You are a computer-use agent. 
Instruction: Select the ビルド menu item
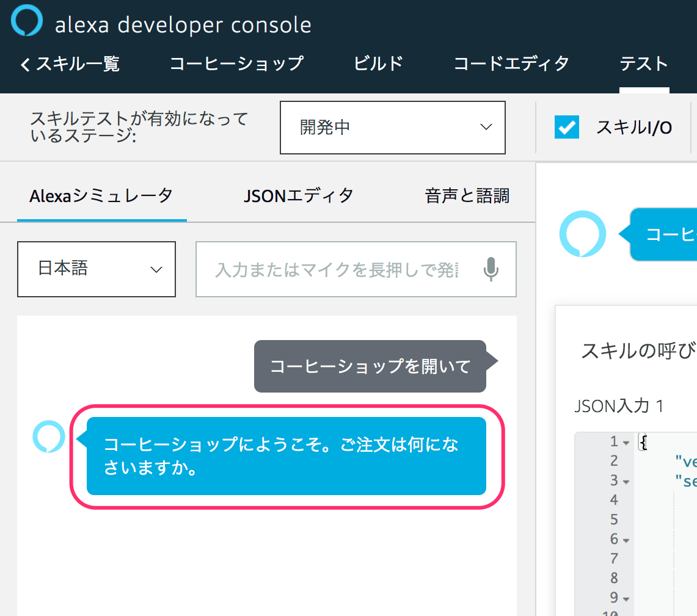click(378, 63)
